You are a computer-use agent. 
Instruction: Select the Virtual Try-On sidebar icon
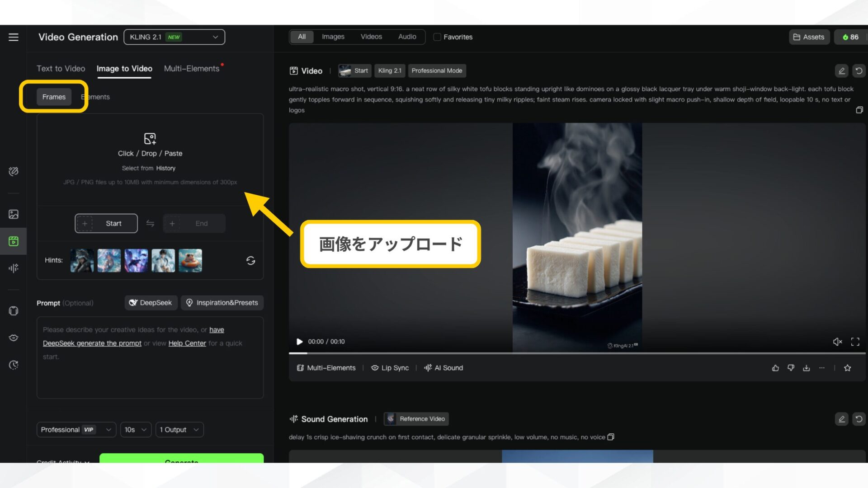tap(14, 311)
